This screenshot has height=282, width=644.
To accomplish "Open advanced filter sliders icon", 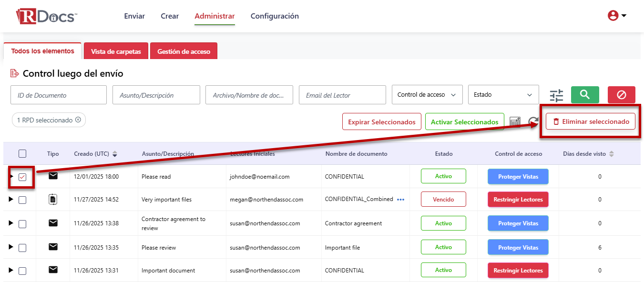I will [556, 95].
